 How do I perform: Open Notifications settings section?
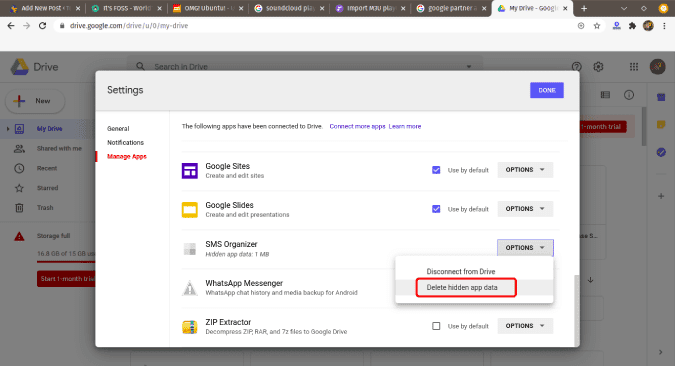pyautogui.click(x=125, y=143)
